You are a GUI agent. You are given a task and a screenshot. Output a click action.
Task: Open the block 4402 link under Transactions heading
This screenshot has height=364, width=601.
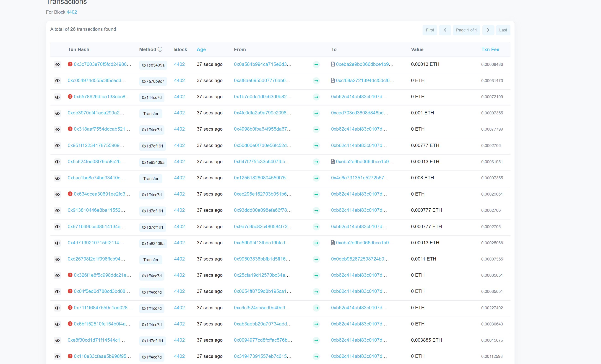[x=72, y=12]
